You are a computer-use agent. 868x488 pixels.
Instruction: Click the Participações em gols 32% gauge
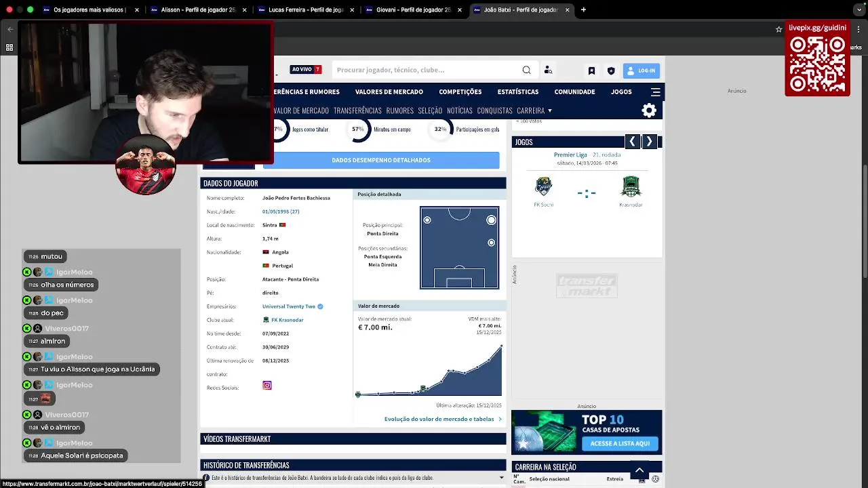tap(441, 129)
